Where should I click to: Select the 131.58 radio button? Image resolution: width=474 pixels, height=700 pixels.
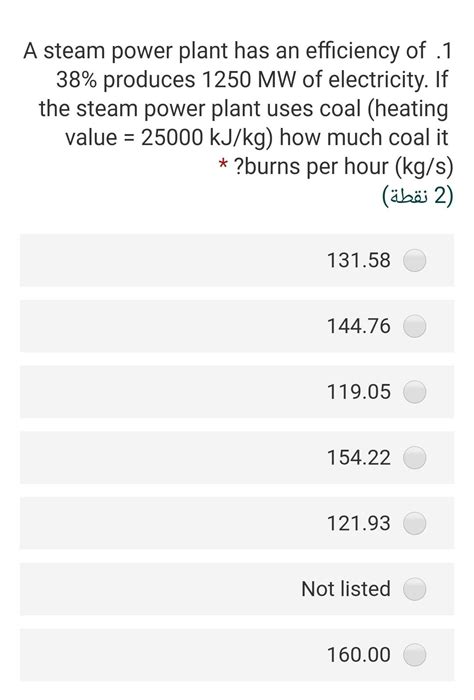click(x=415, y=260)
